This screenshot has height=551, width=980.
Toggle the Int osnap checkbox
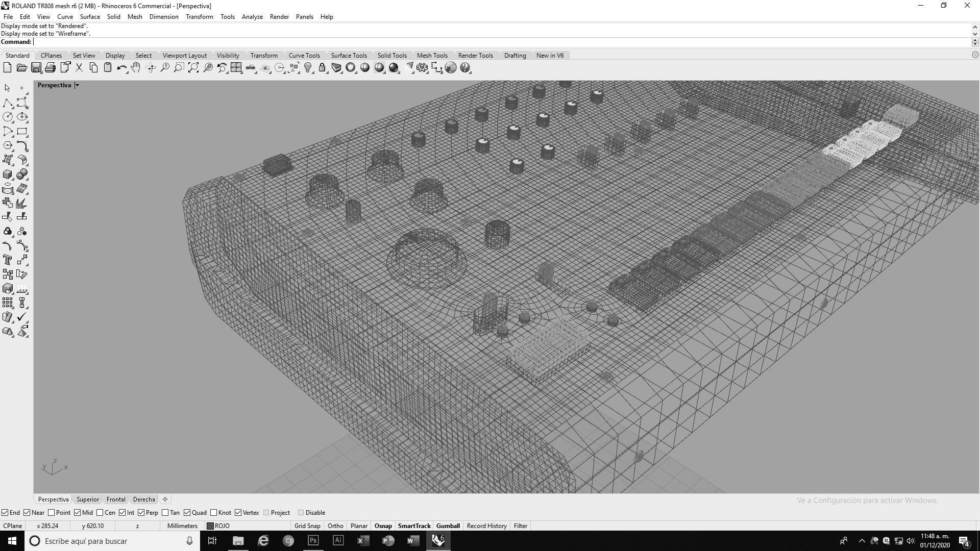[122, 513]
